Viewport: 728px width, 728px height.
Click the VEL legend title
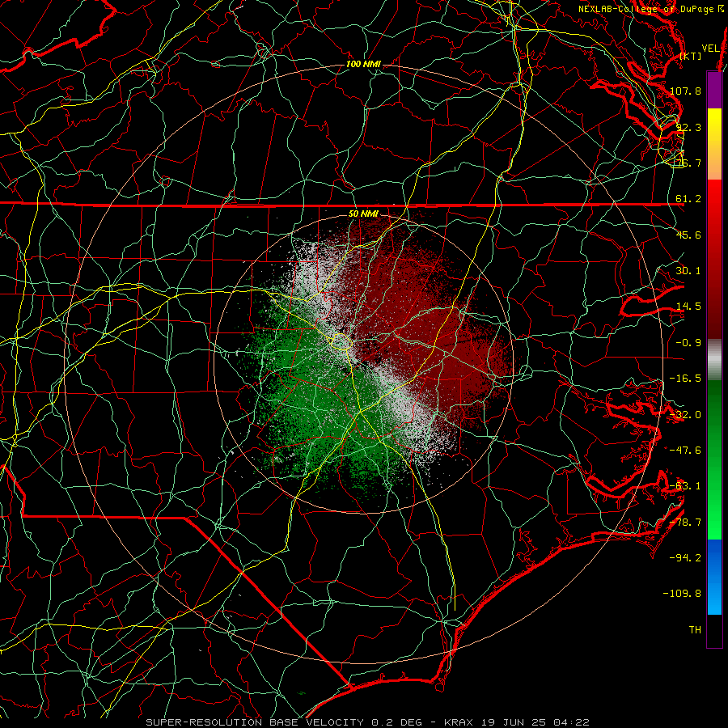pyautogui.click(x=711, y=49)
